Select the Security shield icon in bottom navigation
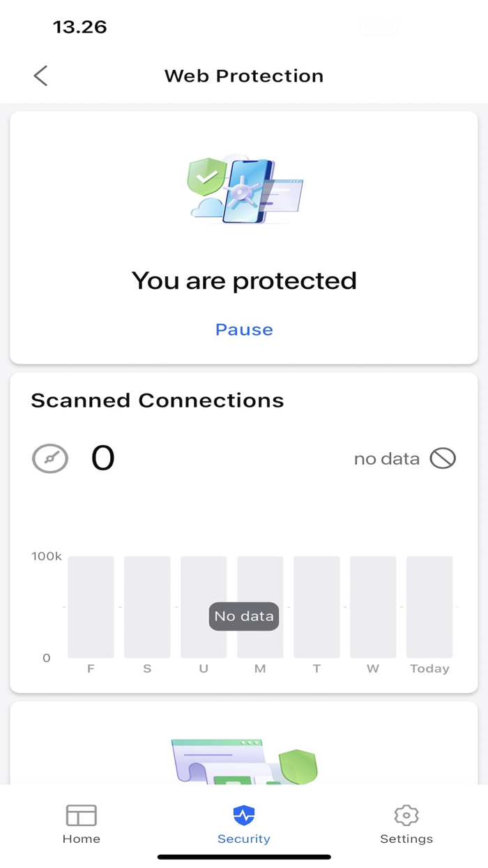488x868 pixels. [x=243, y=814]
